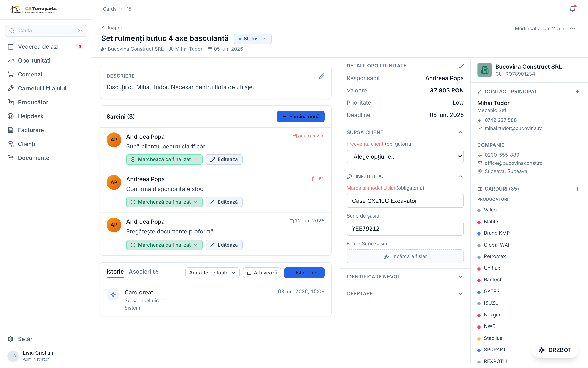Image resolution: width=588 pixels, height=368 pixels.
Task: Click Serie de șasiu input
Action: [x=405, y=229]
